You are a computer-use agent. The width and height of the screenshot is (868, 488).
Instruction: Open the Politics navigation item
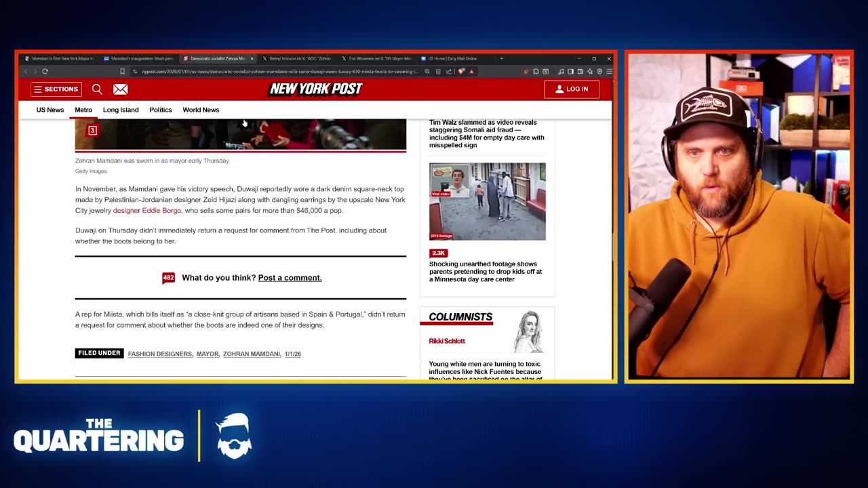161,110
